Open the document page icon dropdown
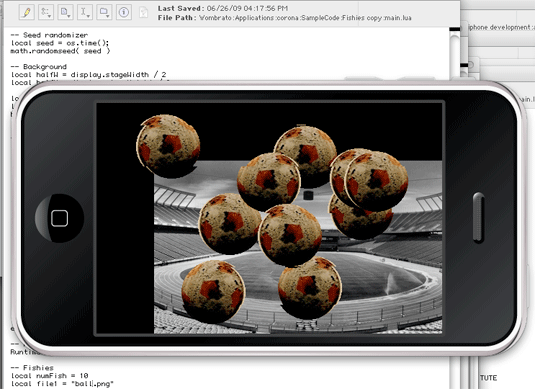Viewport: 535px width, 389px height. coord(65,12)
